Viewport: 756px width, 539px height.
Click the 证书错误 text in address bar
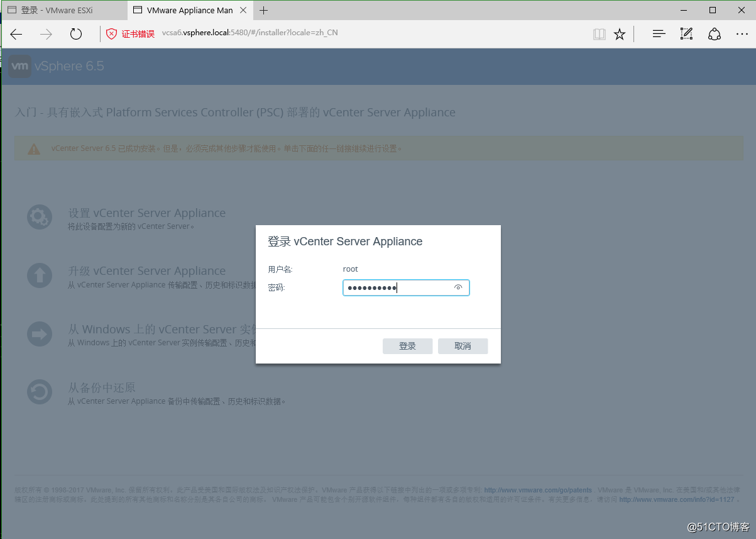point(138,34)
